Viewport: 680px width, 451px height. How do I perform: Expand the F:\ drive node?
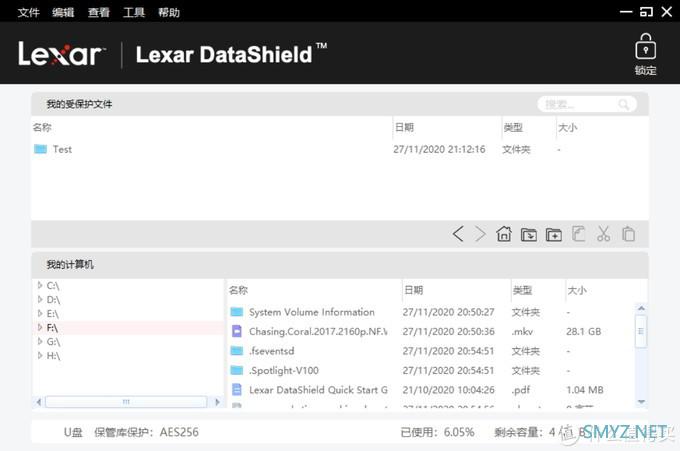point(40,327)
